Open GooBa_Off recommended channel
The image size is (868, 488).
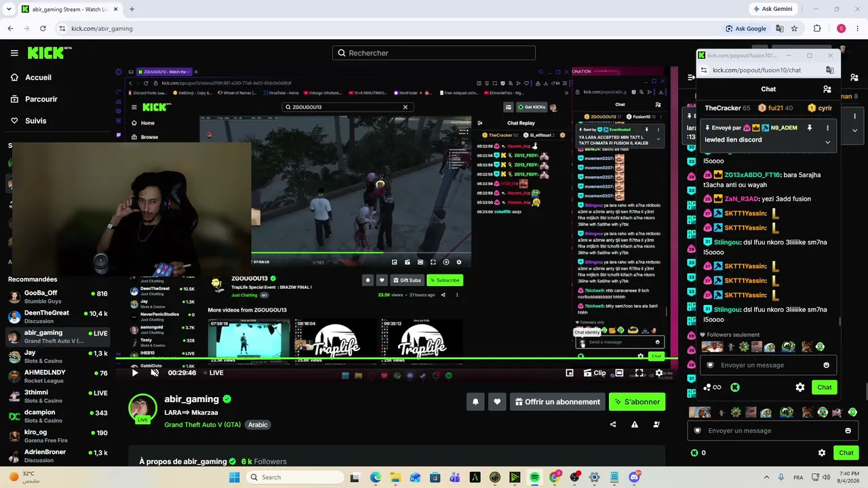pyautogui.click(x=58, y=297)
